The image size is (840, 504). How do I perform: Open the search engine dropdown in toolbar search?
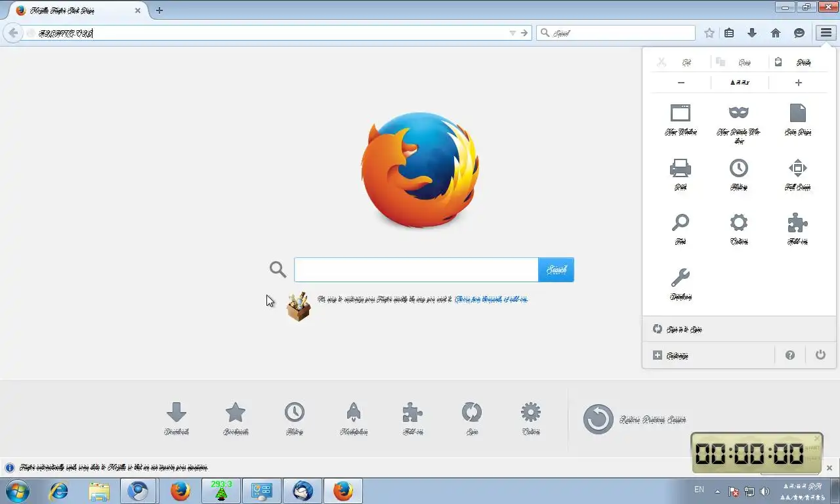[545, 33]
